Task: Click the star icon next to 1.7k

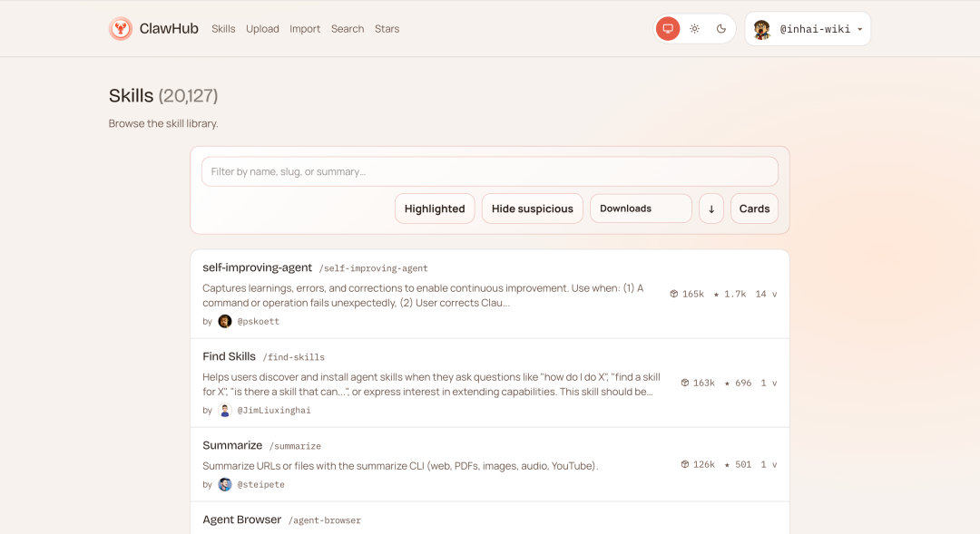Action: click(716, 293)
